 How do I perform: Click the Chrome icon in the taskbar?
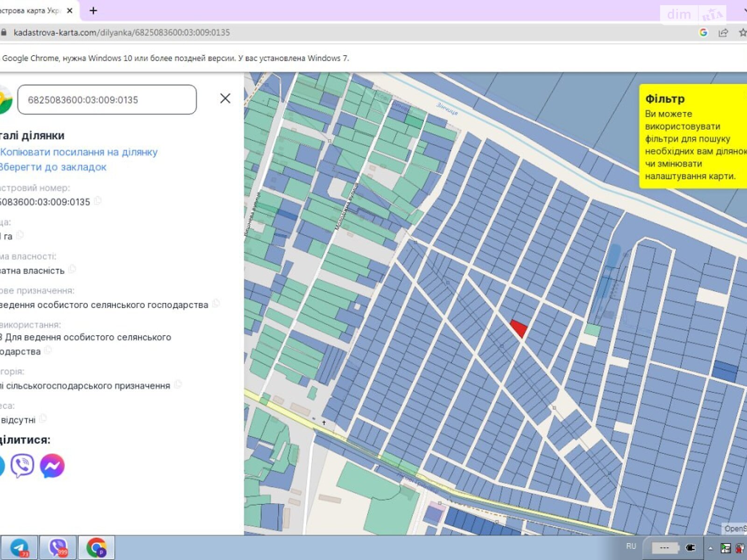[96, 547]
